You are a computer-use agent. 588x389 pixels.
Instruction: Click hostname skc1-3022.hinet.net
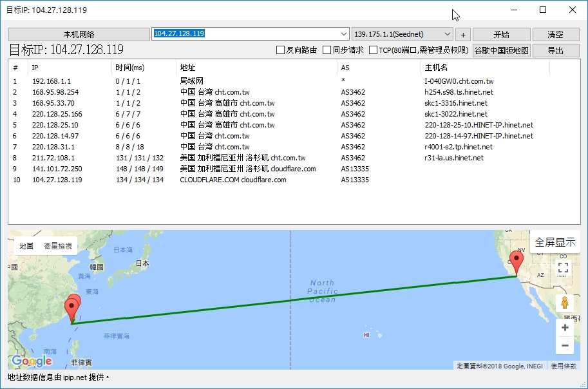456,114
